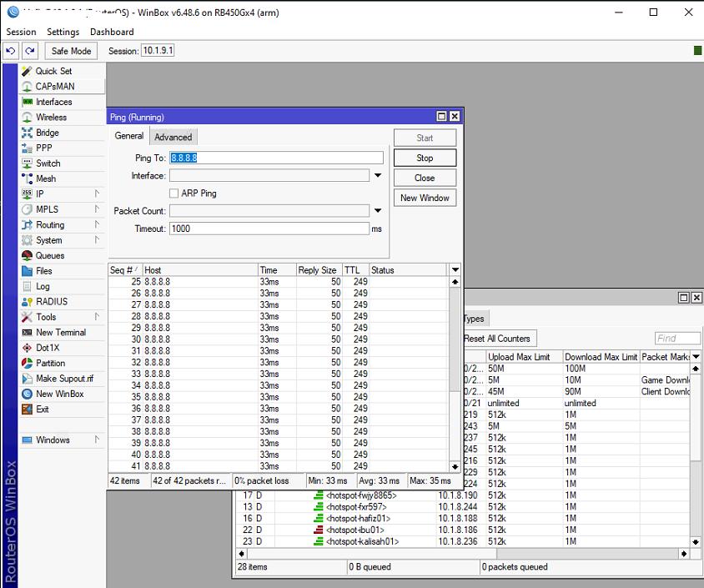The image size is (704, 588).
Task: Expand the System submenu
Action: tap(97, 239)
